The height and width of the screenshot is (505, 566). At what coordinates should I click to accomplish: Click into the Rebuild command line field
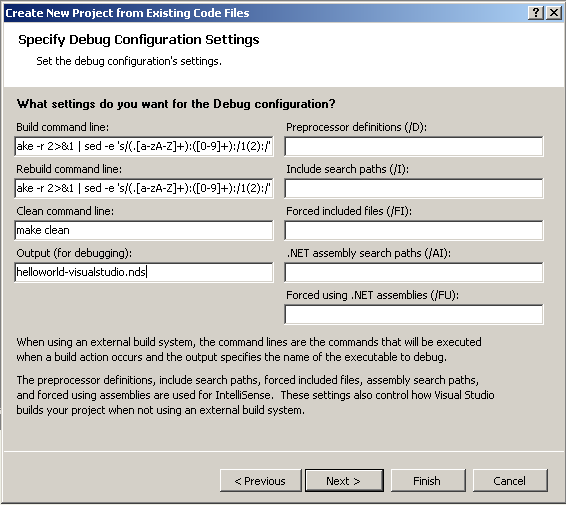point(144,188)
